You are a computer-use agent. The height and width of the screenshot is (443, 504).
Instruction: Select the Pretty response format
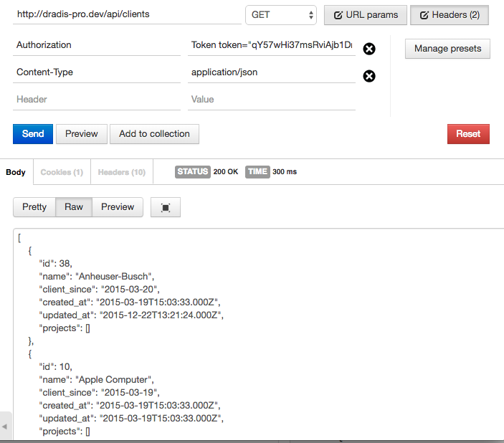point(34,207)
